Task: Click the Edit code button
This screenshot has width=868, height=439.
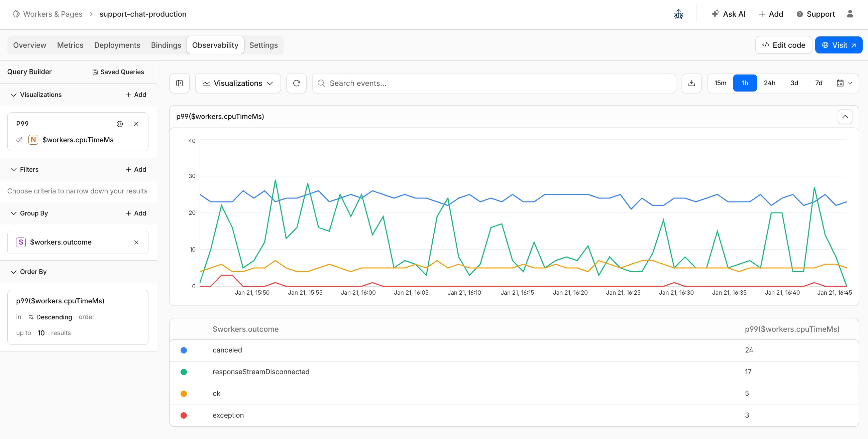Action: 783,45
